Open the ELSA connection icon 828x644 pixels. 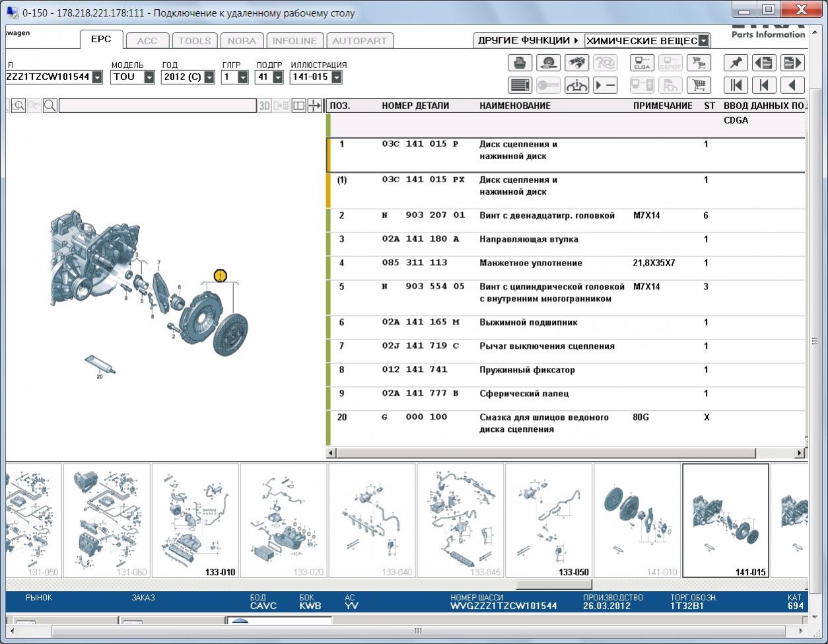642,63
